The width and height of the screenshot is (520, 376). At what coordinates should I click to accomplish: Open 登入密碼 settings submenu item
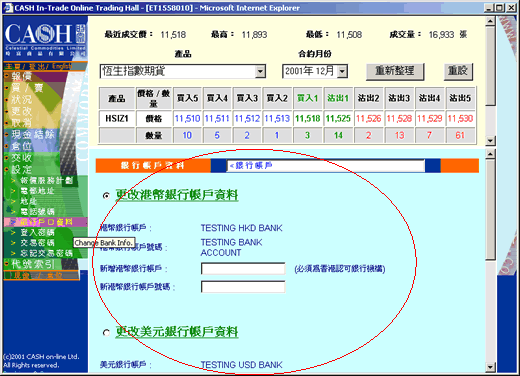click(x=37, y=232)
